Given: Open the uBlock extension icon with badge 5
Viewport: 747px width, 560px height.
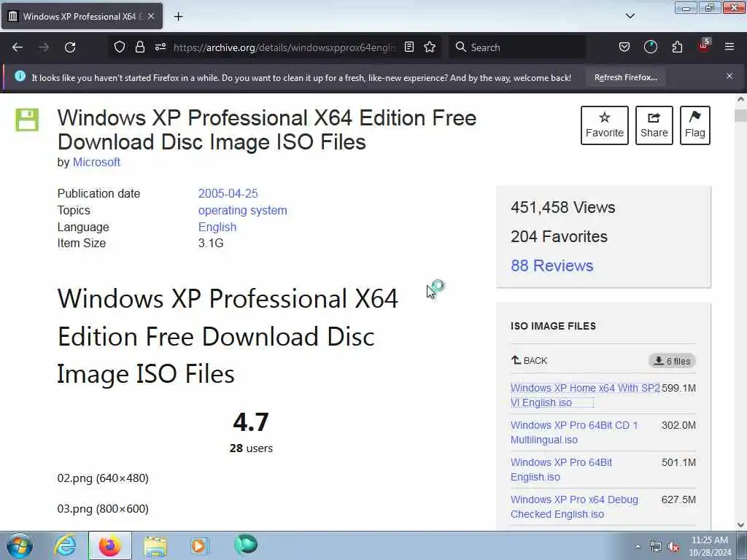Looking at the screenshot, I should coord(704,46).
